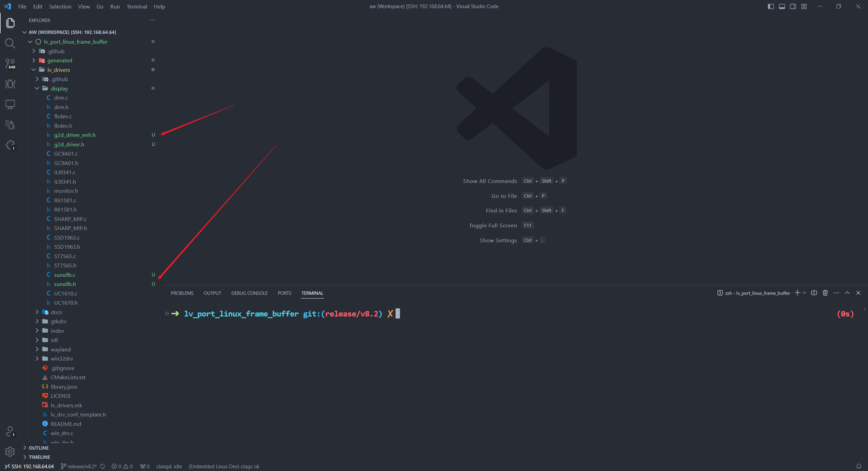
Task: Create new terminal with plus icon
Action: tap(797, 293)
